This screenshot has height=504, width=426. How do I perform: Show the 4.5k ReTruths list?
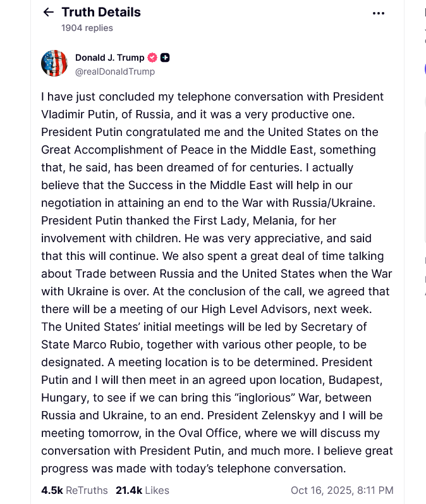pyautogui.click(x=74, y=490)
